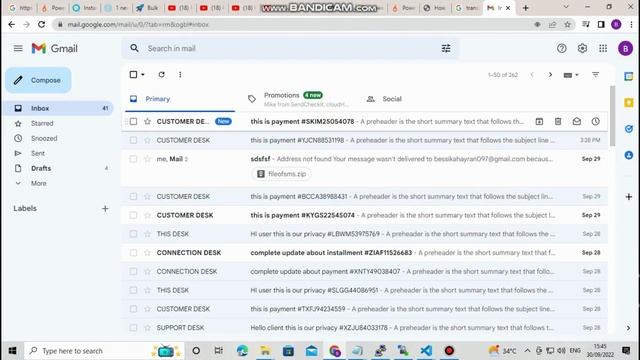Open browser tab search chevron
The width and height of the screenshot is (640, 360).
coord(566,7)
